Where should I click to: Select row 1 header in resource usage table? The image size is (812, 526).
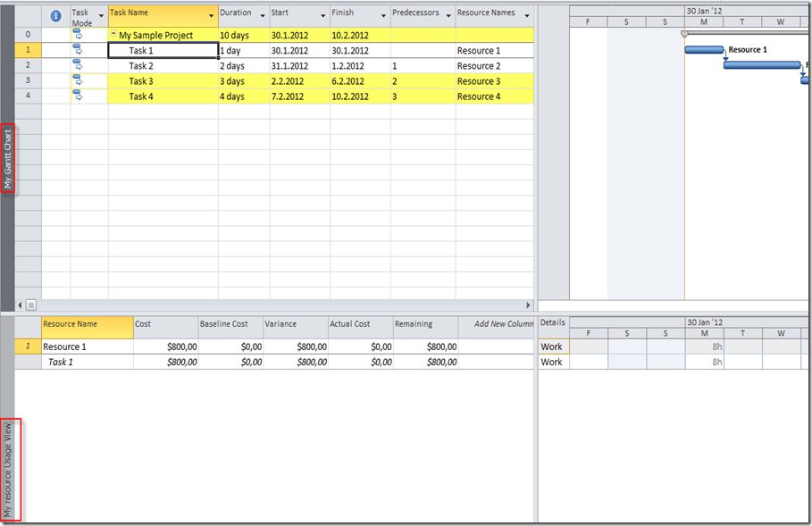[27, 346]
